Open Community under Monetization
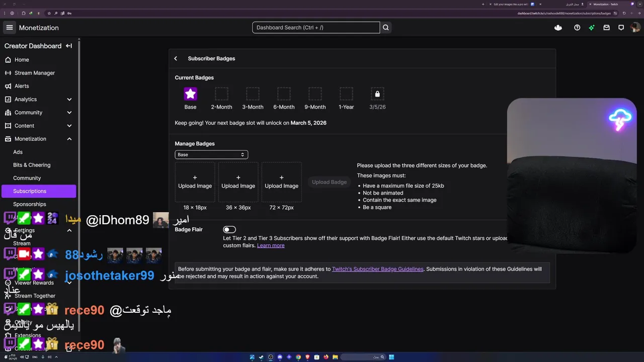 coord(27,178)
